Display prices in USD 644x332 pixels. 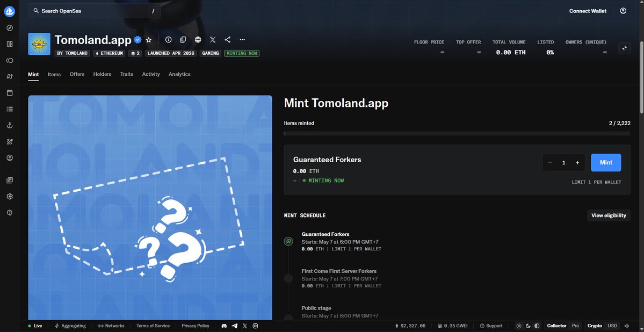612,326
